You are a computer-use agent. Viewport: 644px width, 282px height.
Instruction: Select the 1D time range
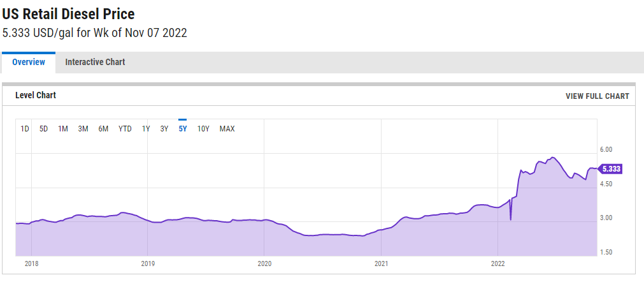[25, 129]
